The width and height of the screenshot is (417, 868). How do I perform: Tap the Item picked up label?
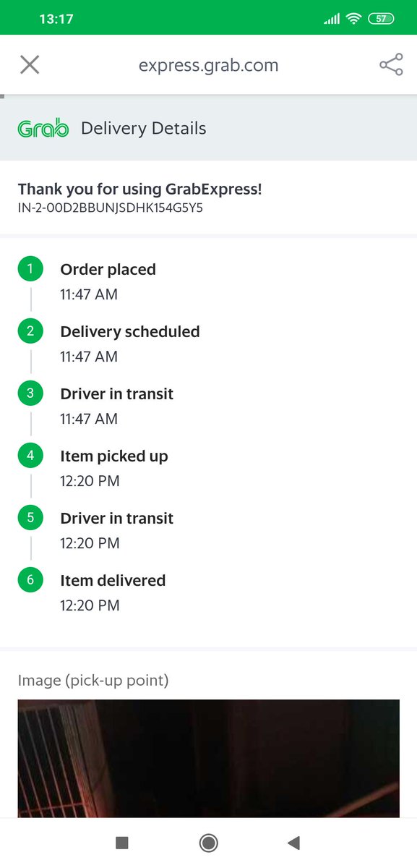click(x=114, y=456)
